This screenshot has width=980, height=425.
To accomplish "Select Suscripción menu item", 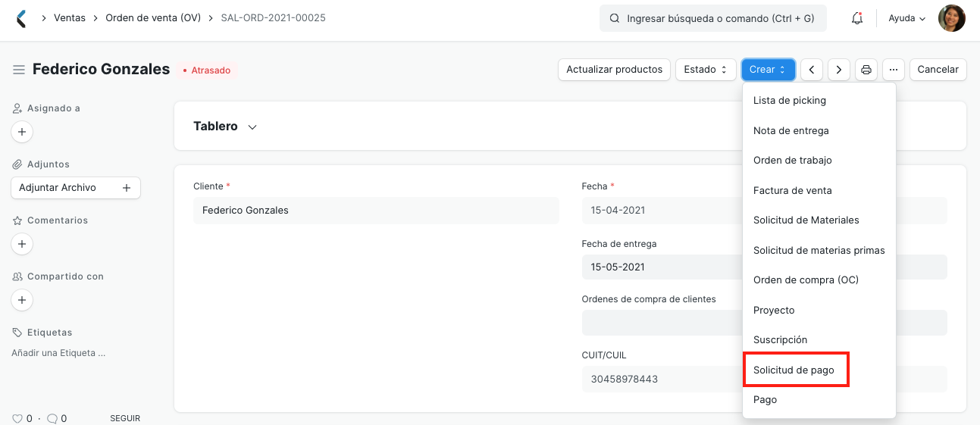I will pyautogui.click(x=819, y=340).
